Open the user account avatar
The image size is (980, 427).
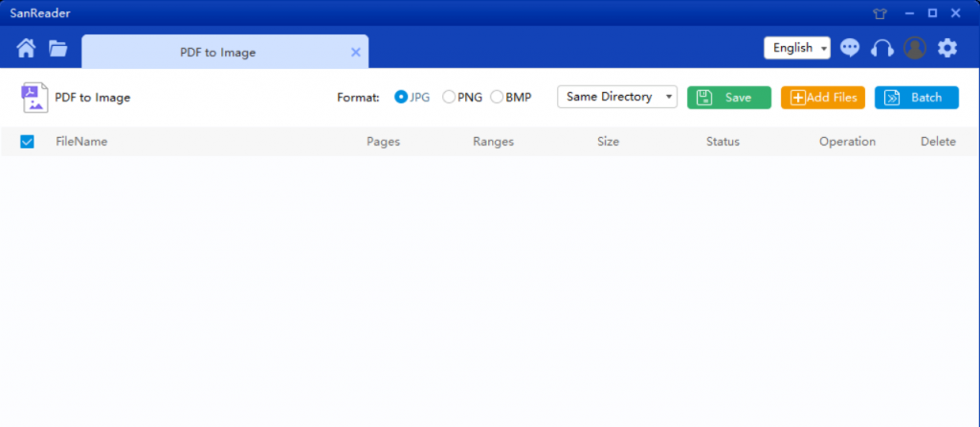point(915,48)
